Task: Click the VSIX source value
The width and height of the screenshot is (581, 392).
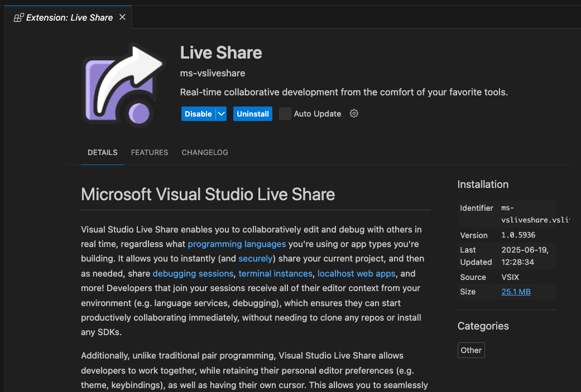Action: tap(510, 277)
